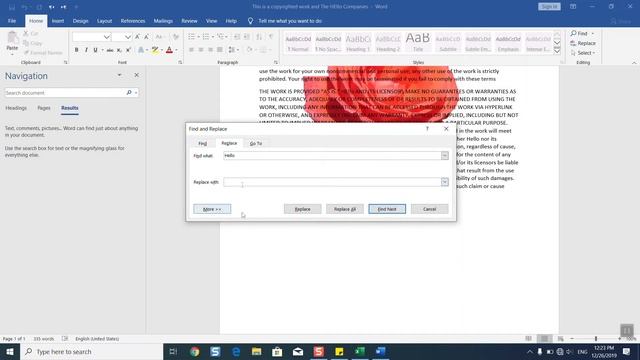Viewport: 640px width, 360px height.
Task: Click the Bullets list icon
Action: point(191,37)
